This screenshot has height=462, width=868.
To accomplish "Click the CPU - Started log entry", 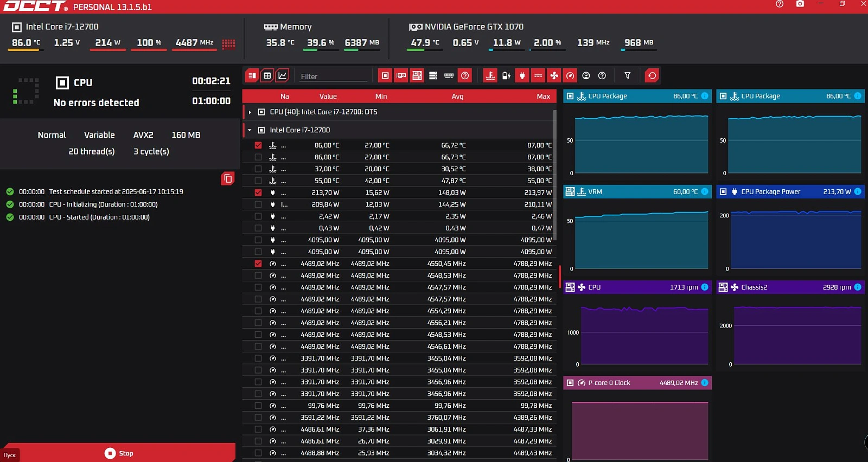I will (x=99, y=217).
